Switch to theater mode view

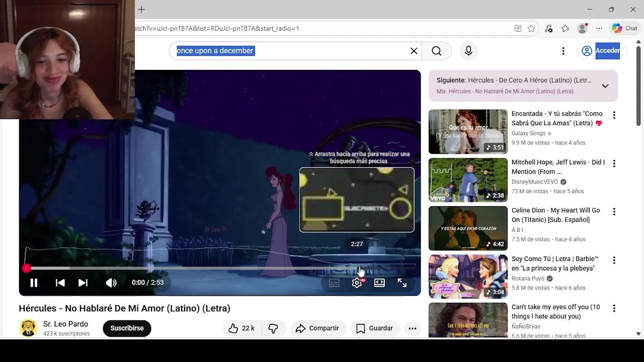point(379,283)
